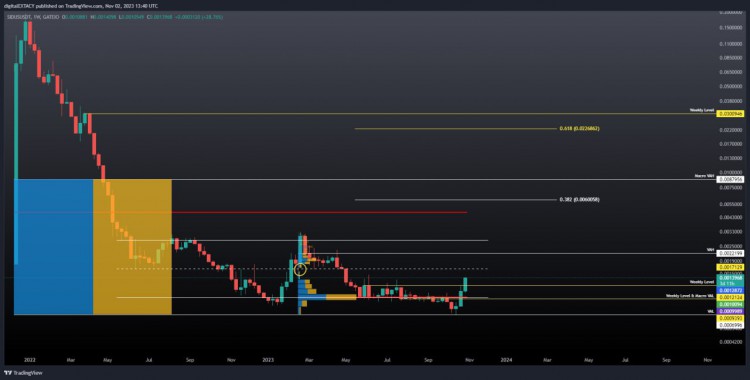
Task: Select the 0.618 (0.0226862) Fibonacci level label
Action: click(579, 129)
